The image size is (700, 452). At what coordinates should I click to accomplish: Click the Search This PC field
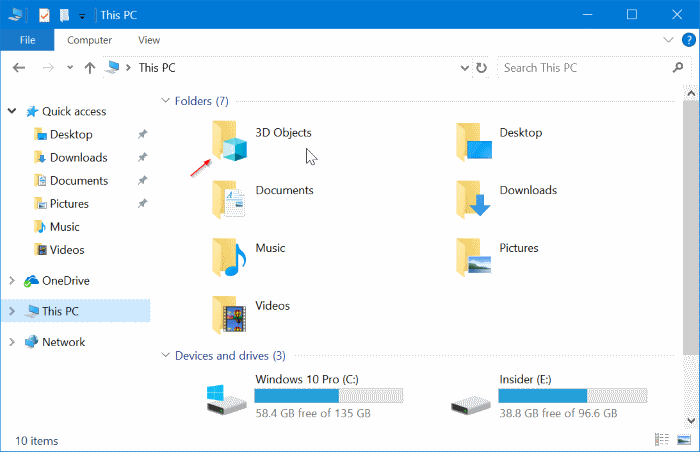(580, 68)
